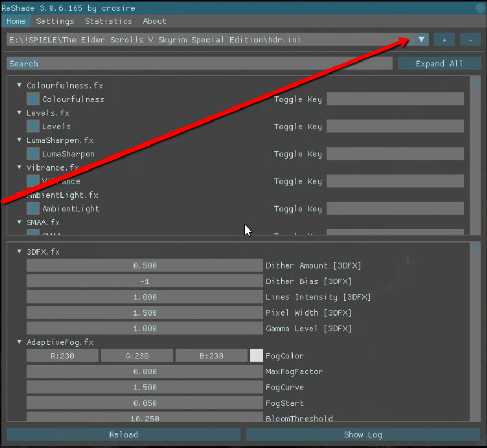487x448 pixels.
Task: Click the Expand All button
Action: coord(439,64)
